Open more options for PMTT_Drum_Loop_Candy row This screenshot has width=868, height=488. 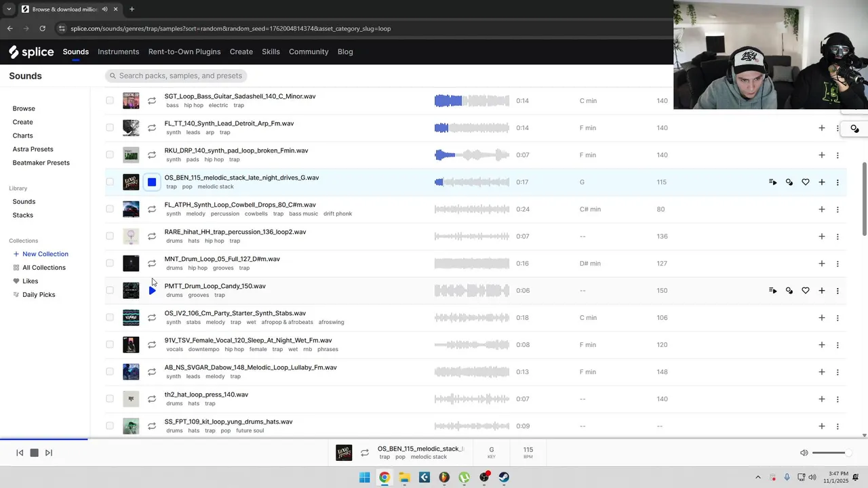point(837,290)
